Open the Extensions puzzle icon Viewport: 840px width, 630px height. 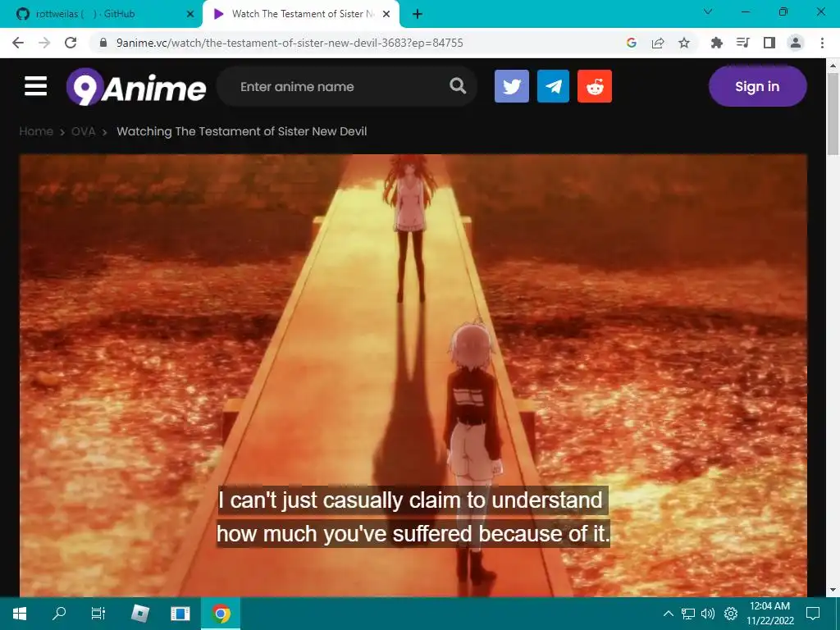tap(717, 43)
